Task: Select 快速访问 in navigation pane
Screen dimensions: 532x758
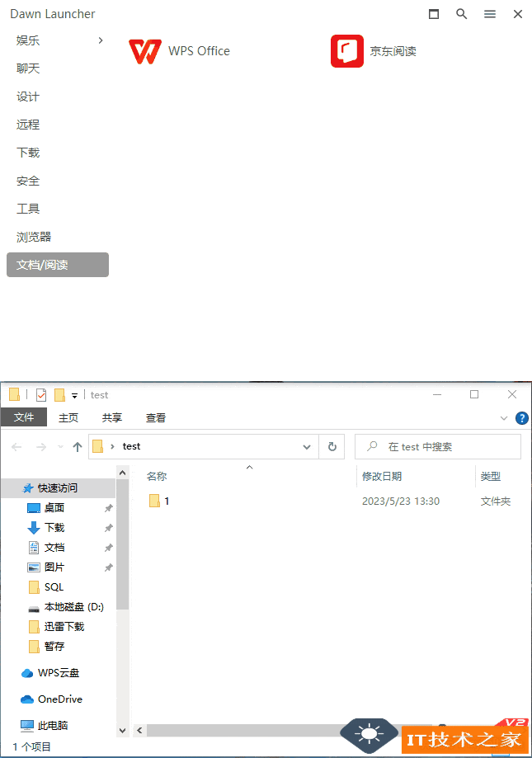Action: coord(58,487)
